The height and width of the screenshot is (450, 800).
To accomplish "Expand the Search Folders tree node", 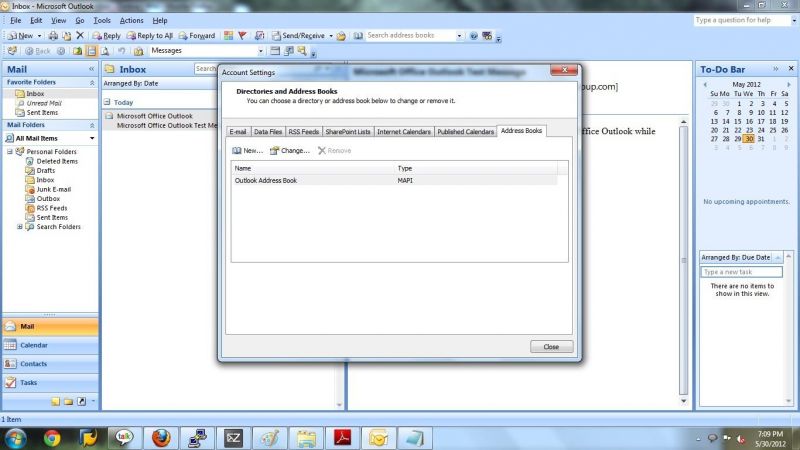I will pos(19,227).
